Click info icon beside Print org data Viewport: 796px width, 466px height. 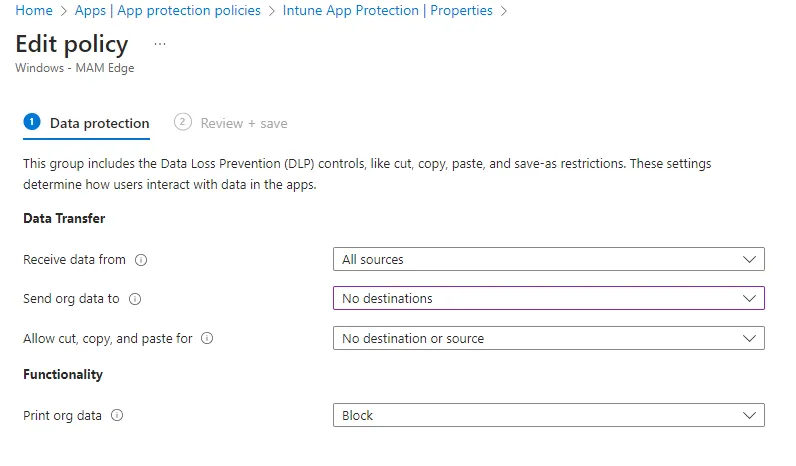(x=117, y=416)
